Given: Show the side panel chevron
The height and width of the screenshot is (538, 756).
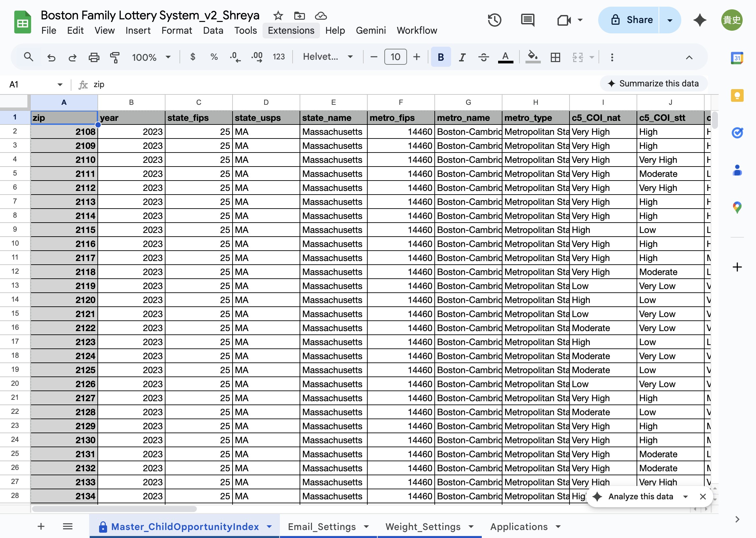Looking at the screenshot, I should point(737,519).
